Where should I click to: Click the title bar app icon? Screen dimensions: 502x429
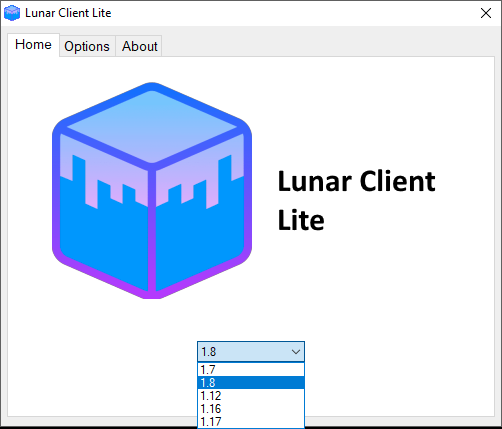(x=12, y=13)
